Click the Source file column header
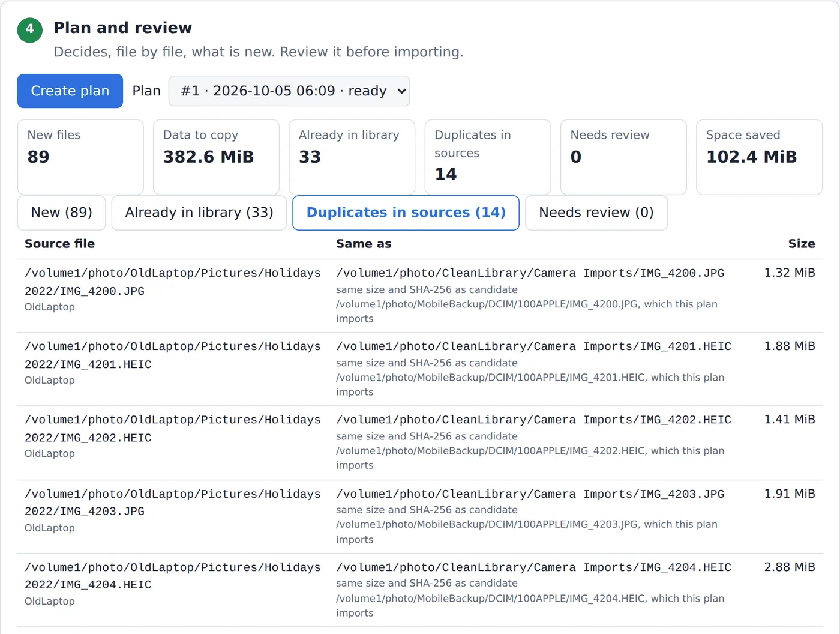Image resolution: width=840 pixels, height=634 pixels. (x=59, y=244)
